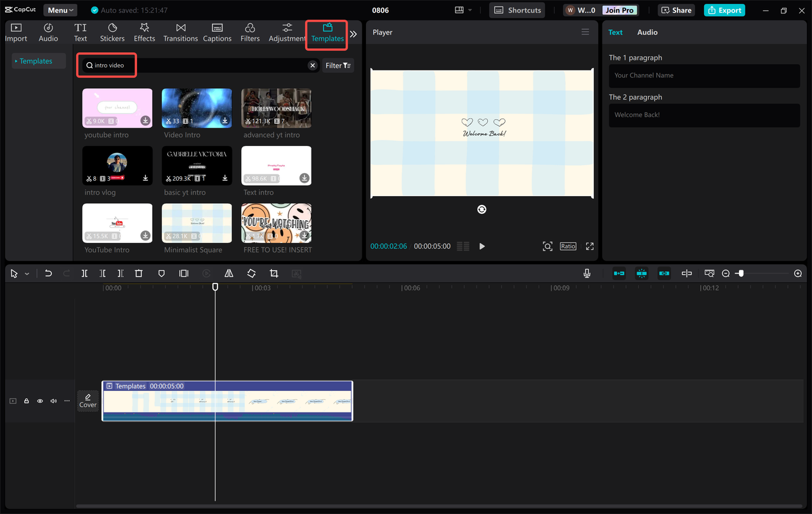
Task: Open the Mirror flip tool
Action: click(x=229, y=273)
